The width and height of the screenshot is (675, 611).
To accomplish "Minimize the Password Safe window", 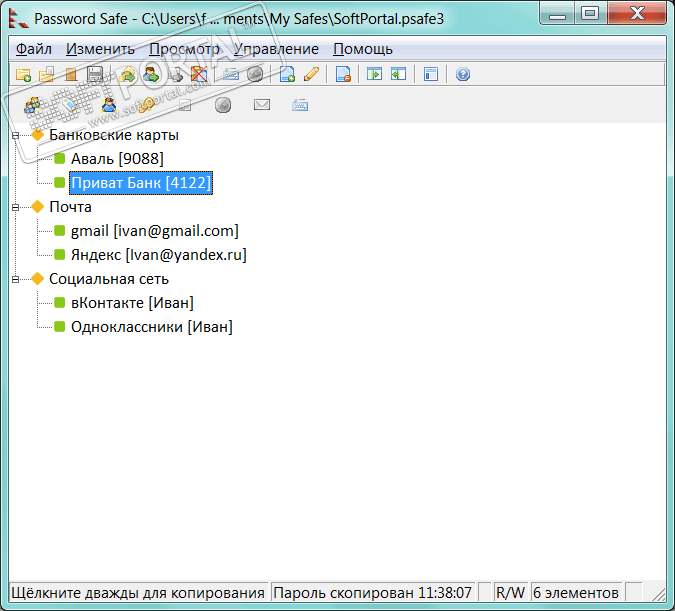I will (x=557, y=13).
